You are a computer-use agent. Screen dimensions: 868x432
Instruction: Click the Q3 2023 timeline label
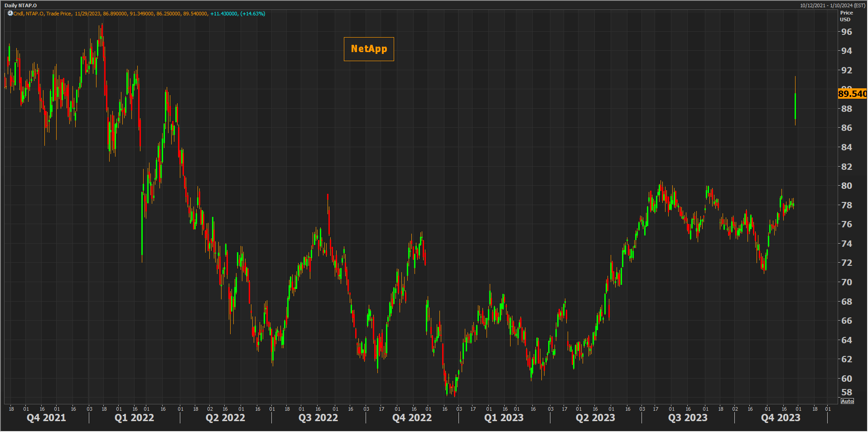point(688,418)
